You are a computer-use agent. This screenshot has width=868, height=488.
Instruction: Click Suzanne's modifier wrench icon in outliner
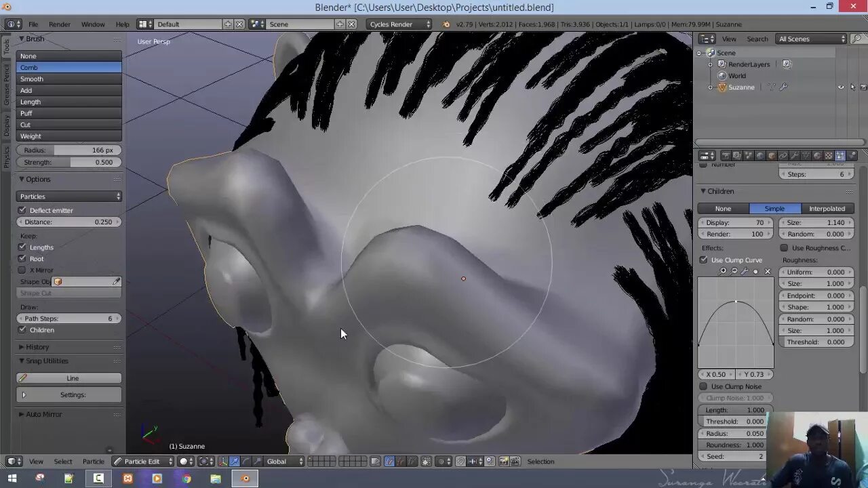tap(783, 87)
